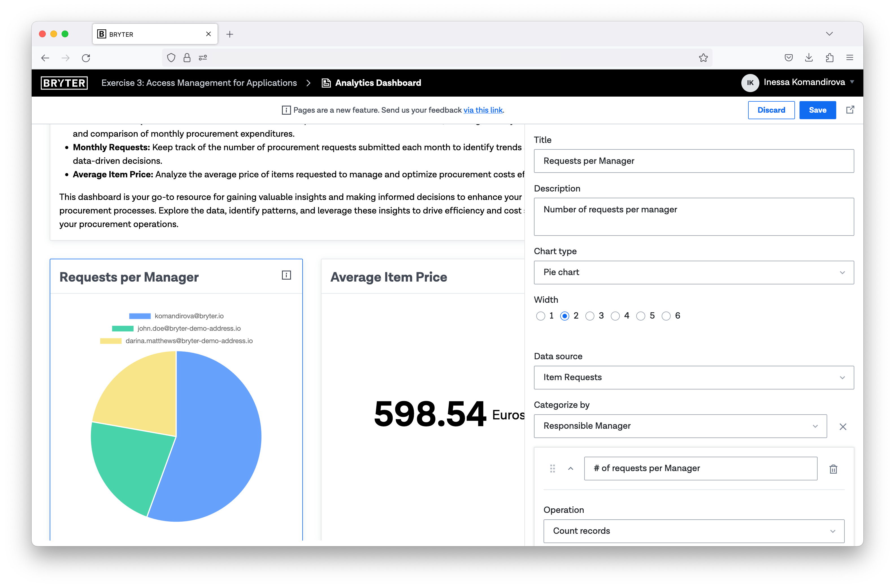Image resolution: width=895 pixels, height=588 pixels.
Task: Click the info icon on Requests per Manager card
Action: click(x=286, y=275)
